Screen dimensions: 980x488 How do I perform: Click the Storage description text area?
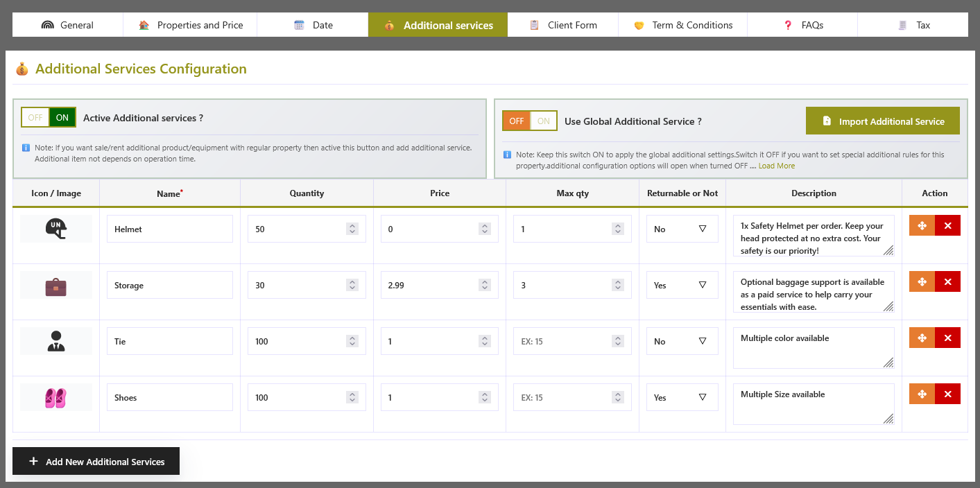tap(814, 292)
